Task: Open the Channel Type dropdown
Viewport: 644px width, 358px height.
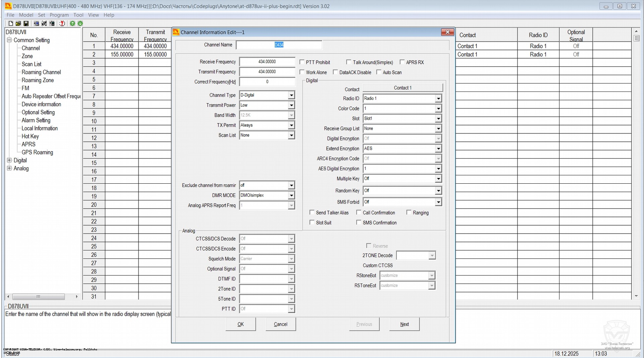Action: (x=291, y=95)
